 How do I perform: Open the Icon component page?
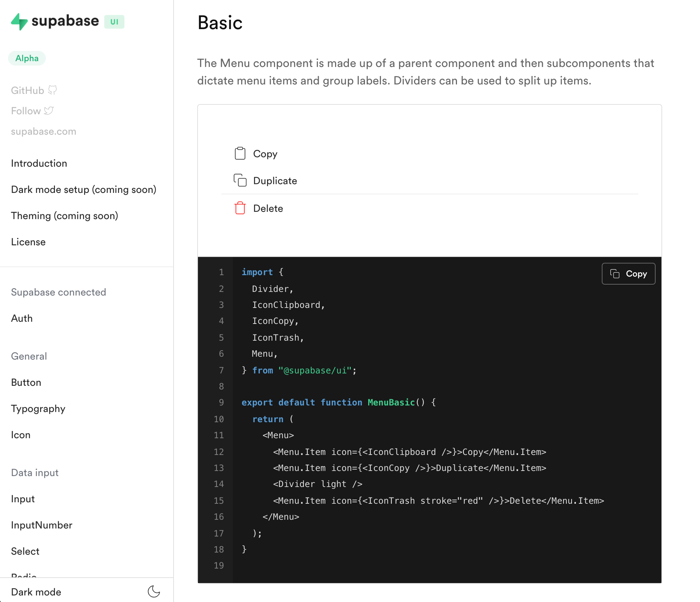(x=20, y=435)
